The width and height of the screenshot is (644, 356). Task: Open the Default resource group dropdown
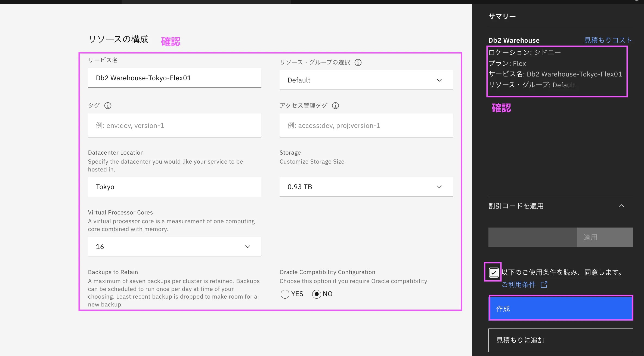(366, 80)
